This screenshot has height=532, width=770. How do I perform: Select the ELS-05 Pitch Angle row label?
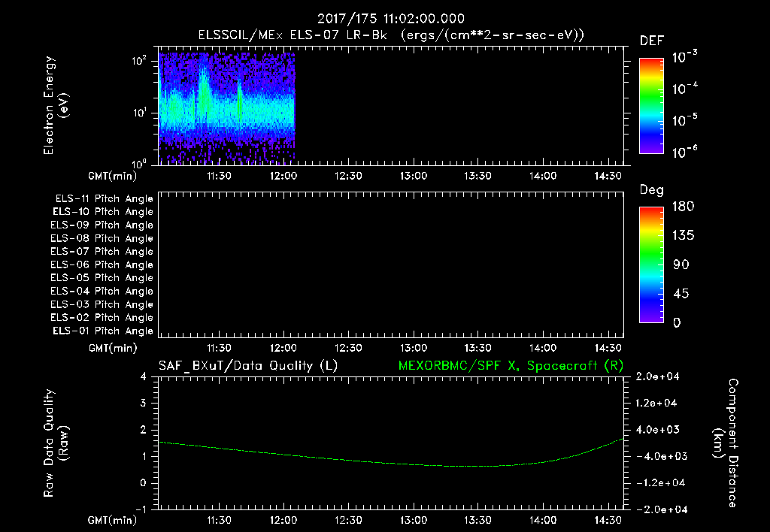coord(102,278)
